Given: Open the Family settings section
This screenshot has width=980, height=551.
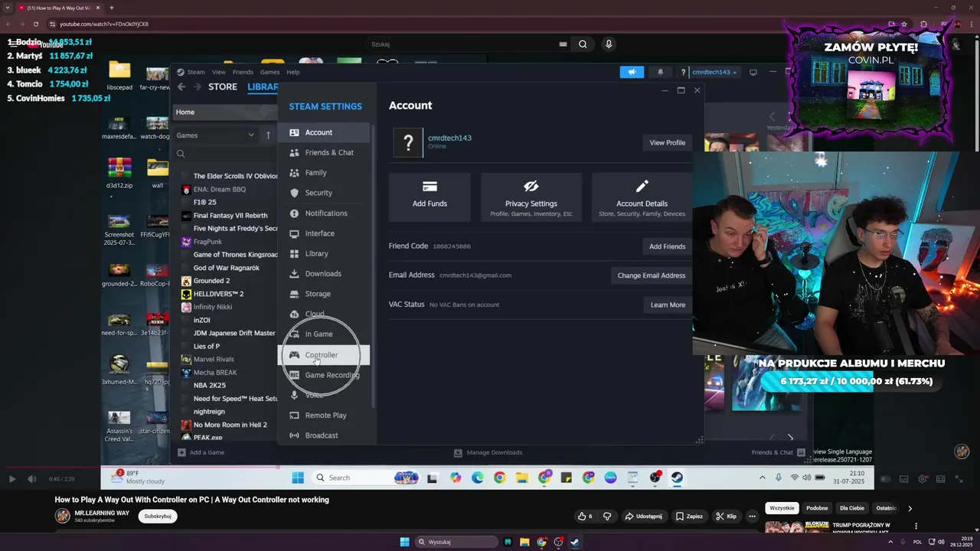Looking at the screenshot, I should pos(324,173).
